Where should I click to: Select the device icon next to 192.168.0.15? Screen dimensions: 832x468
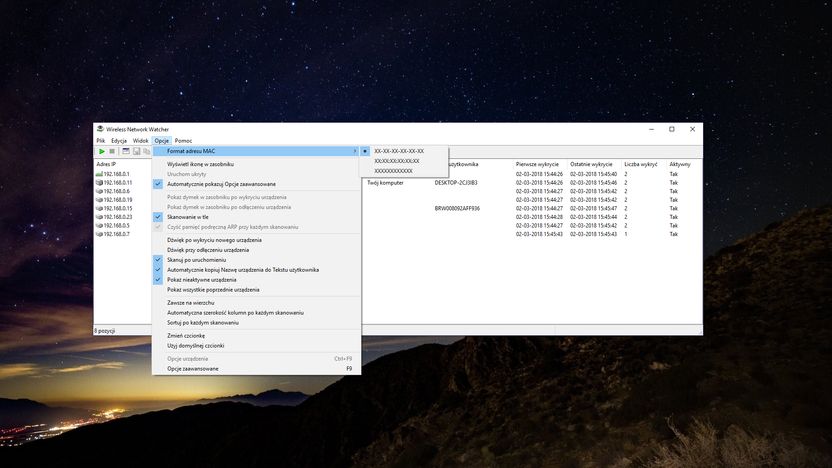(99, 209)
